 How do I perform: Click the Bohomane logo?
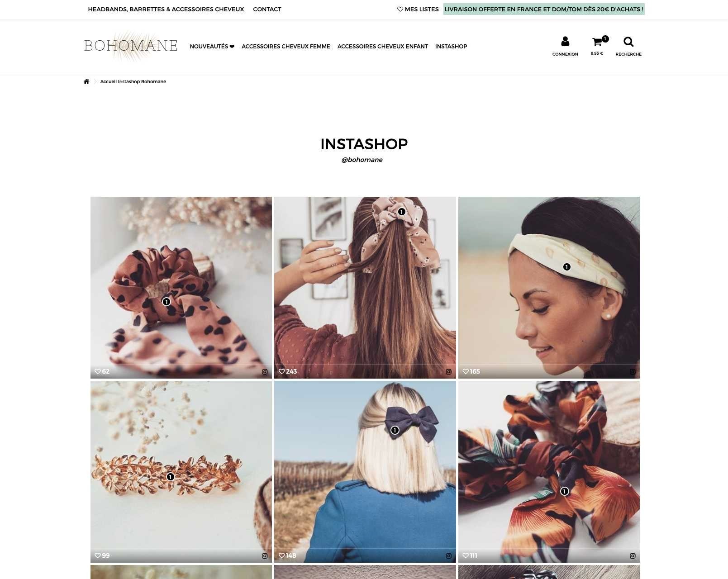click(131, 46)
